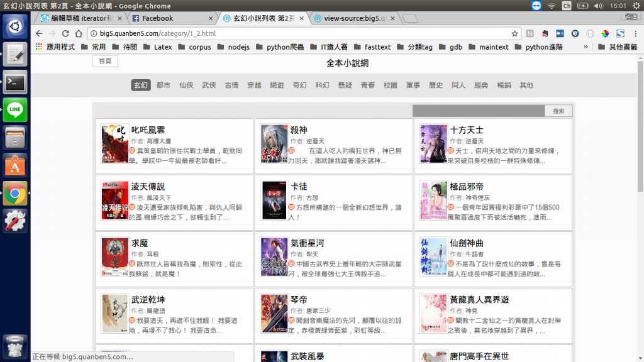
Task: Open the novel 黃龍真人異界遊
Action: [x=479, y=300]
